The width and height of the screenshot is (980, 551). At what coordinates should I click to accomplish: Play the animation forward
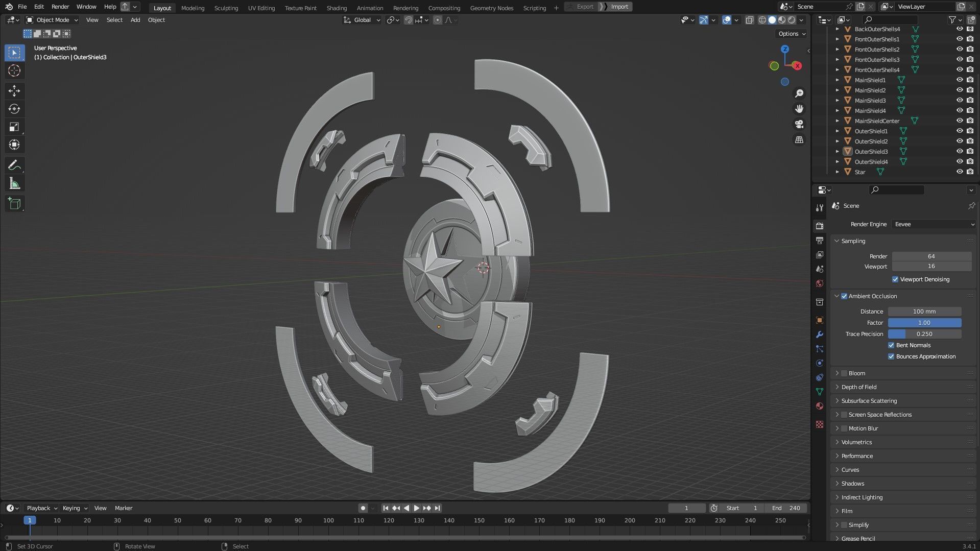coord(416,508)
